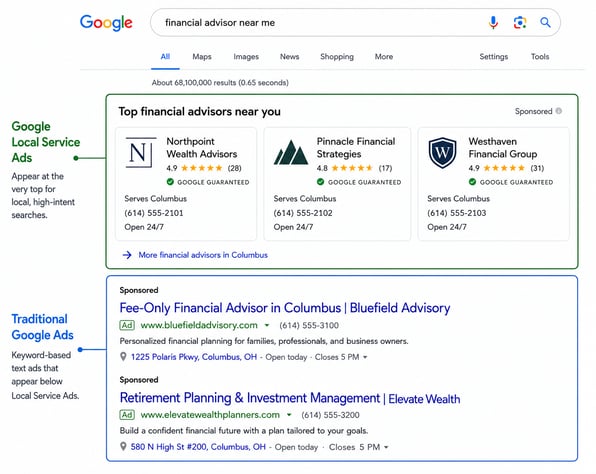The width and height of the screenshot is (596, 474).
Task: Expand Bluefield hours Closes 5 PM arrow
Action: 365,357
